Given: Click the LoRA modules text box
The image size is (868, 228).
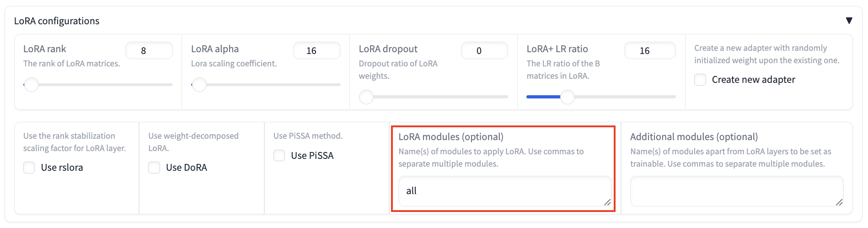Looking at the screenshot, I should 503,191.
